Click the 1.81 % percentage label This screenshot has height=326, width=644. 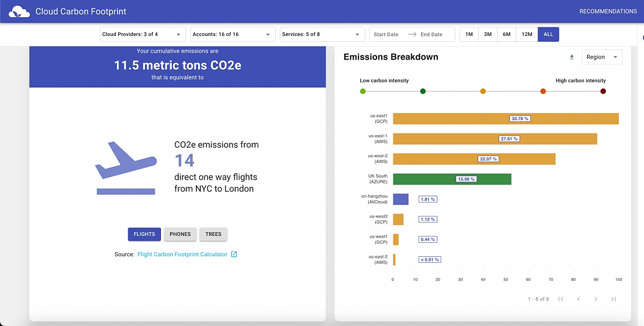(428, 199)
